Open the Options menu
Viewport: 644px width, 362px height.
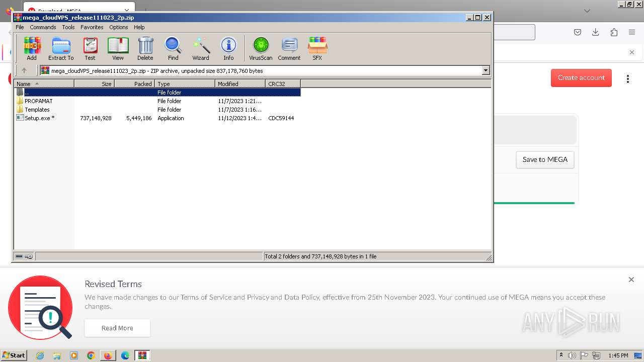tap(119, 27)
